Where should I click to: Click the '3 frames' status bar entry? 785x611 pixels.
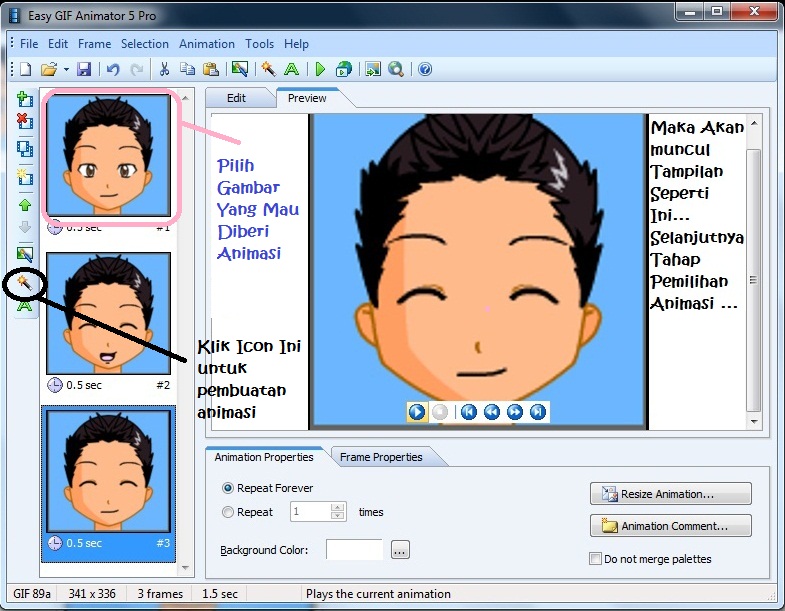(x=160, y=593)
